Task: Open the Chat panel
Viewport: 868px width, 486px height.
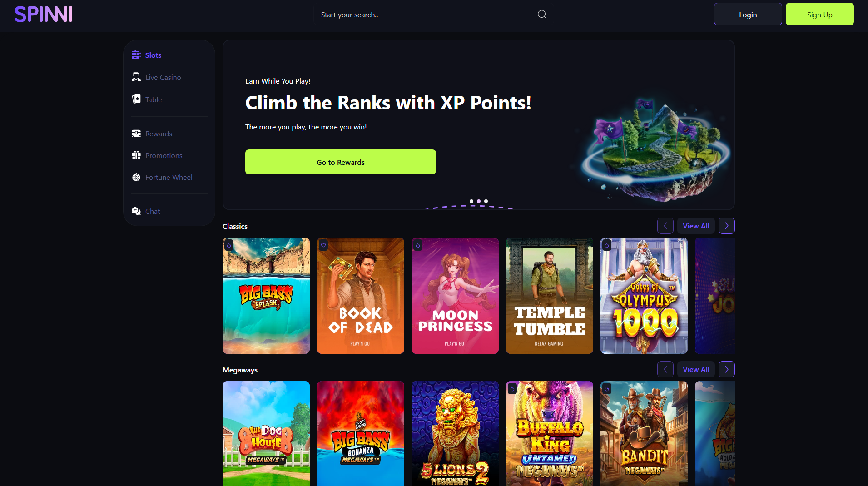Action: coord(146,211)
